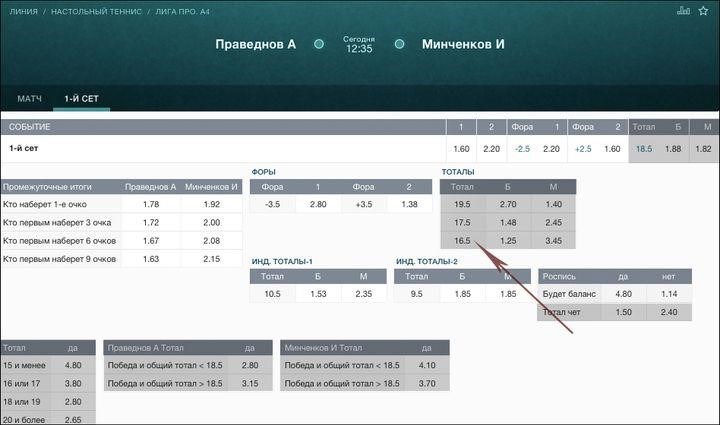Bet 1.50 on Тотал чет да

tap(623, 312)
